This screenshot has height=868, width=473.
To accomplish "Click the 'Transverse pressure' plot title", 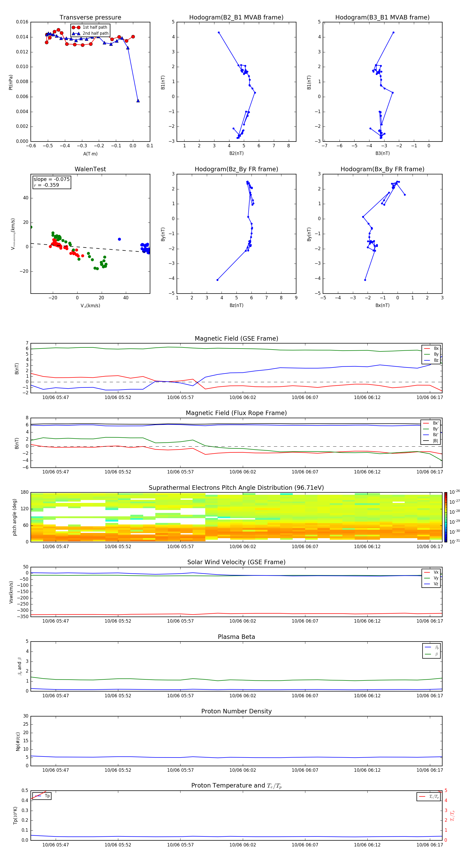I will click(x=90, y=18).
